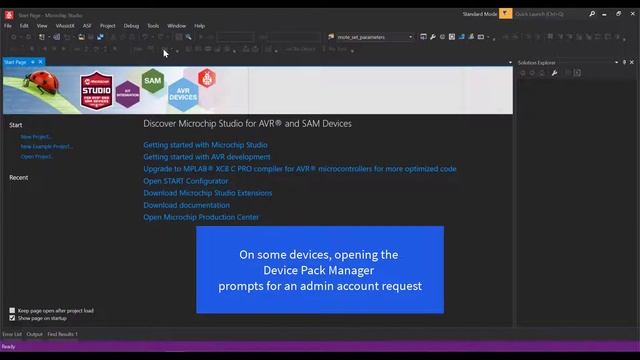The height and width of the screenshot is (360, 640).
Task: Click the Ready status text
Action: pos(8,347)
